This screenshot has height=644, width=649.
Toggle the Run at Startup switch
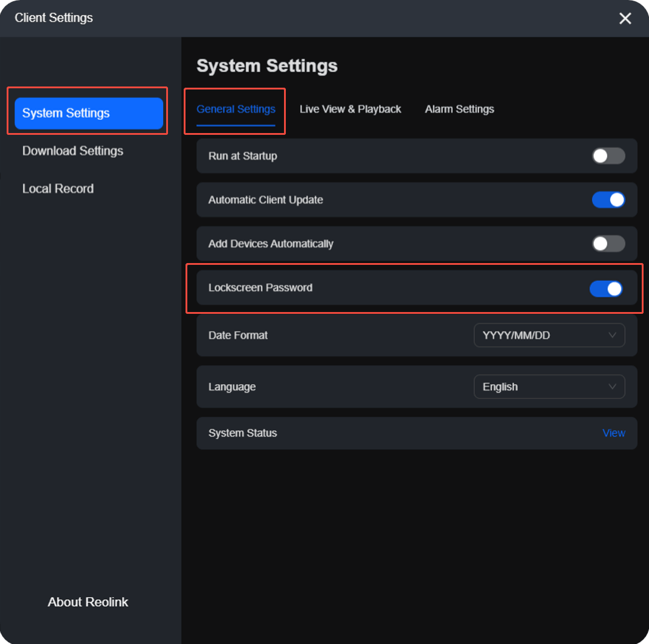(x=608, y=156)
